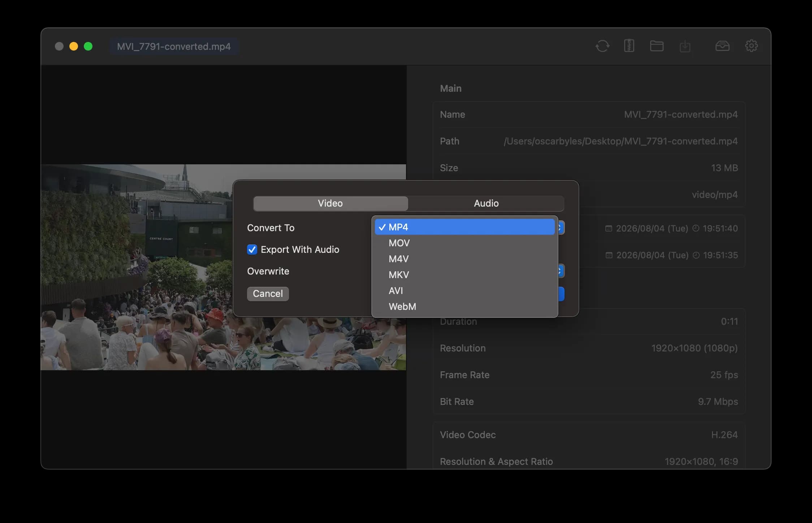812x523 pixels.
Task: Choose MKV from the format list
Action: [x=465, y=275]
